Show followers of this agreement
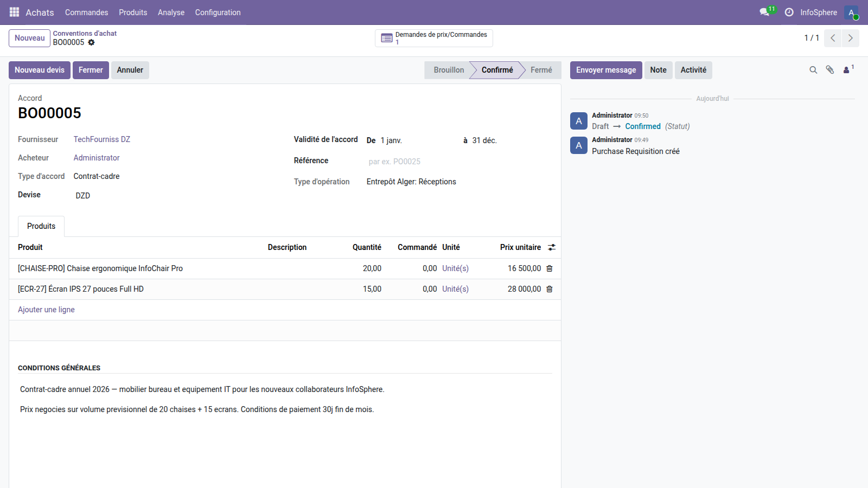The height and width of the screenshot is (488, 868). 847,70
